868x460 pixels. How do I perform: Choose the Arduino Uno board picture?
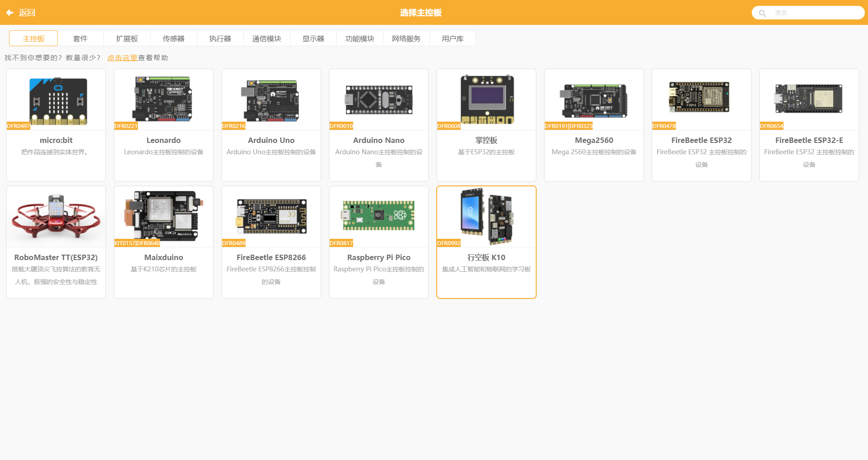point(271,100)
